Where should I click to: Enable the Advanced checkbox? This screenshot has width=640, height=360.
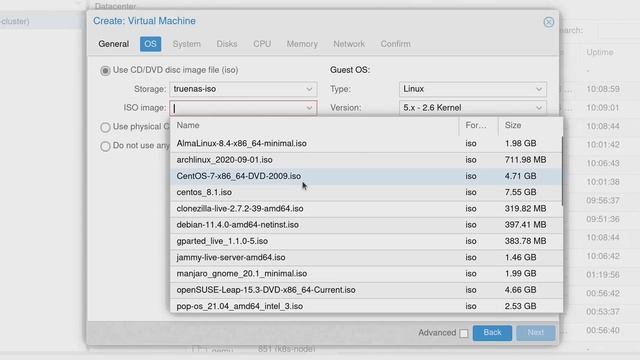click(464, 333)
